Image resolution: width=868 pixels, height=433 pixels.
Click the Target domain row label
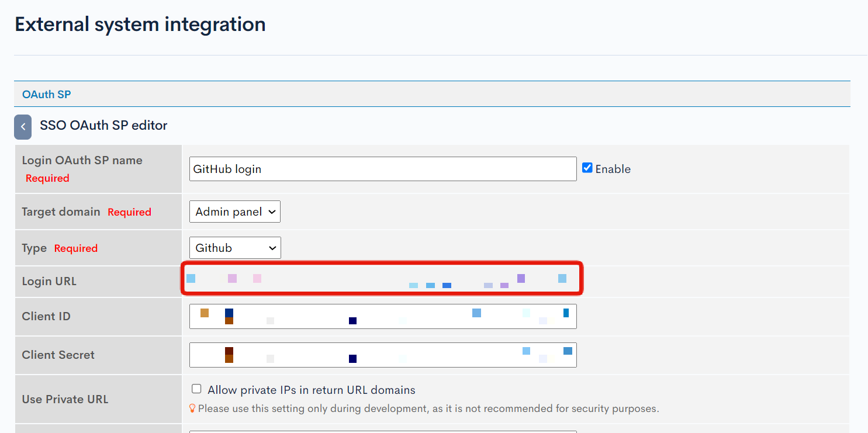coord(61,212)
